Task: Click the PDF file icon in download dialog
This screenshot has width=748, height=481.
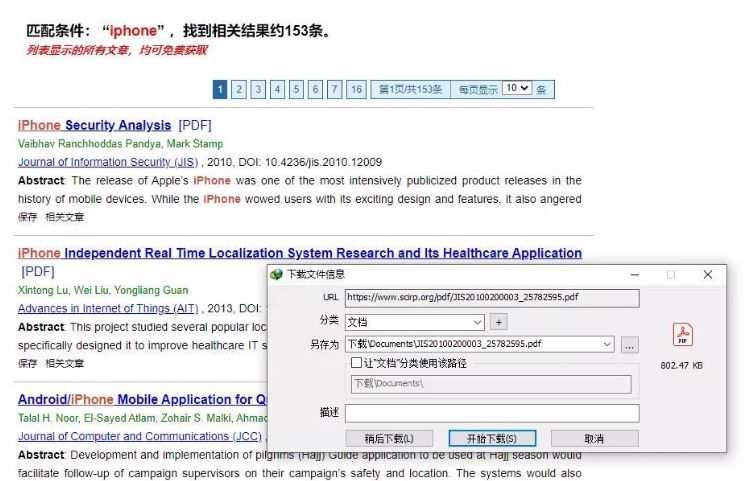Action: click(x=683, y=334)
